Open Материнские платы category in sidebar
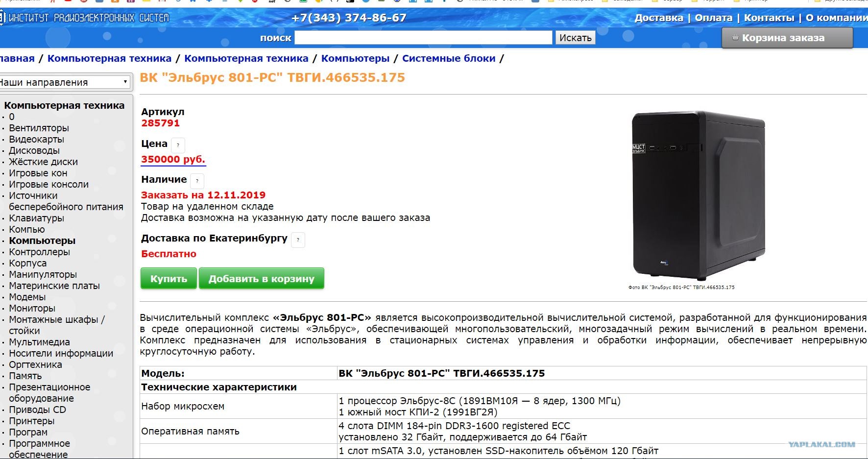 (54, 286)
